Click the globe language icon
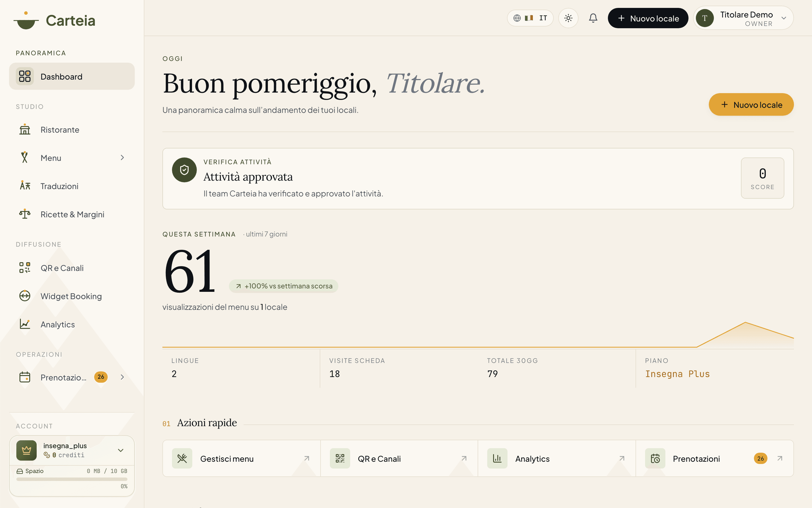This screenshot has height=508, width=812. click(517, 18)
